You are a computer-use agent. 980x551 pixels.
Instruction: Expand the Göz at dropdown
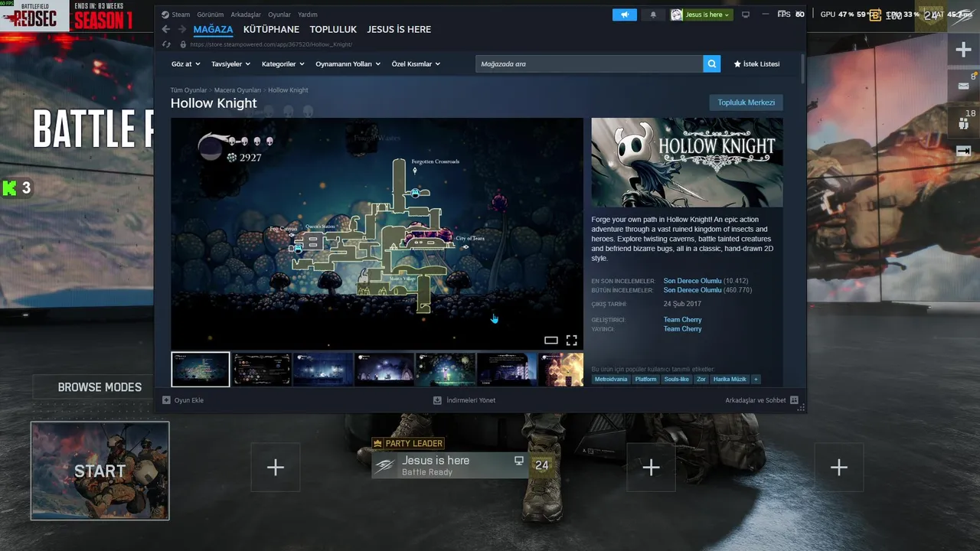click(x=186, y=64)
